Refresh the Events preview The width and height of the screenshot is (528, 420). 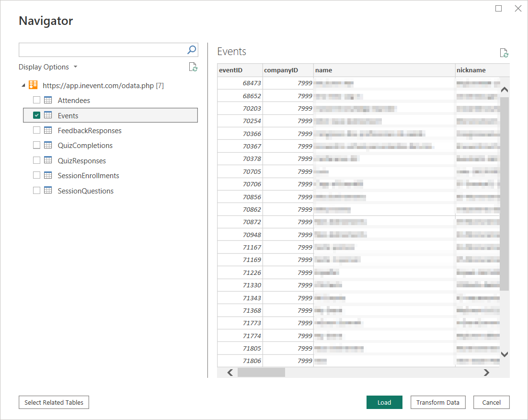point(504,53)
